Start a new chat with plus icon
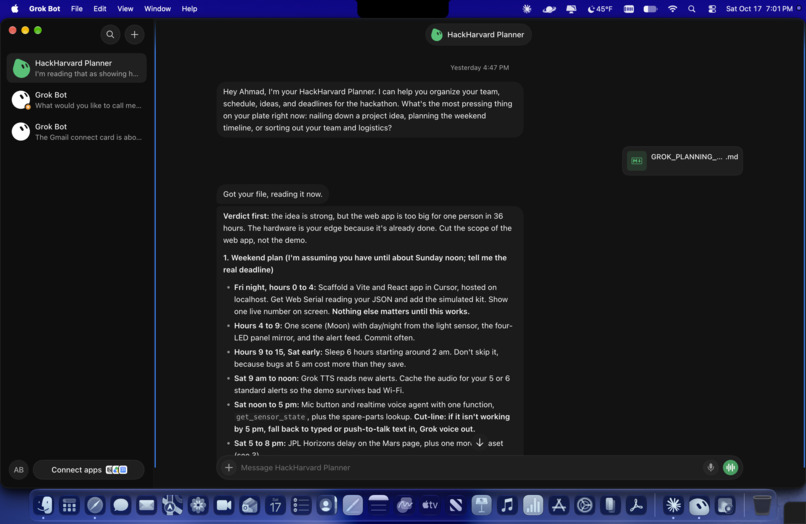Viewport: 806px width, 524px height. [134, 34]
